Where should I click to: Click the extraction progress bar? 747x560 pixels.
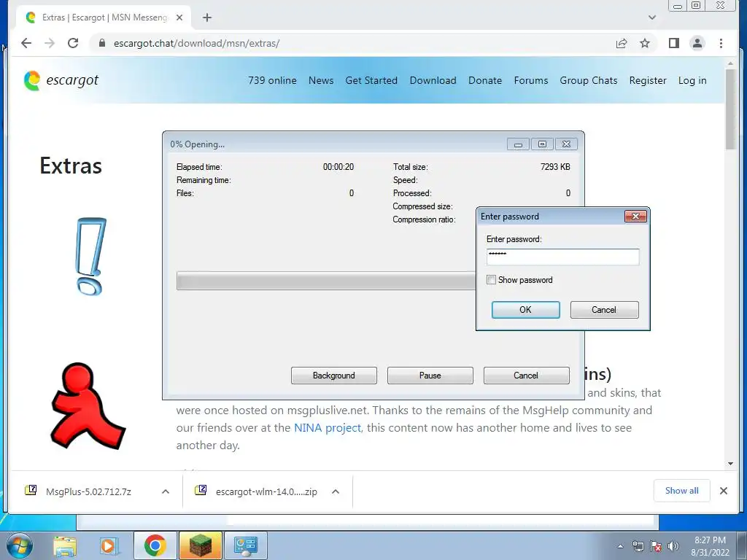[x=326, y=281]
